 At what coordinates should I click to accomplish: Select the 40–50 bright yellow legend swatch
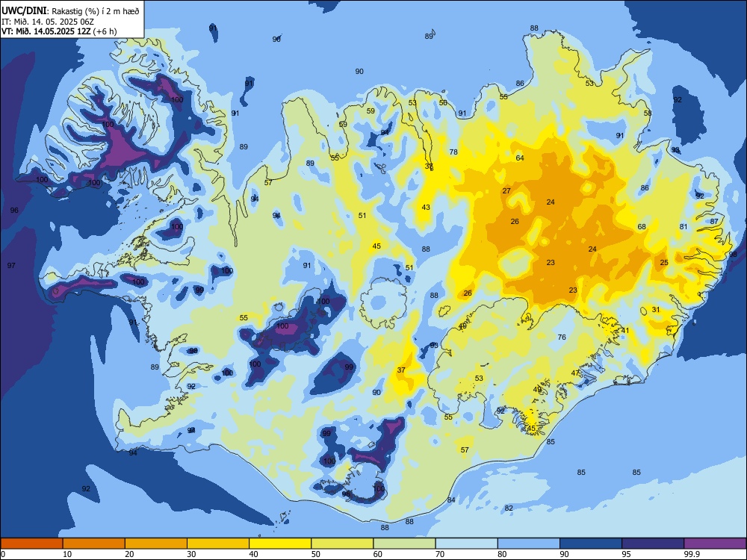[280, 544]
